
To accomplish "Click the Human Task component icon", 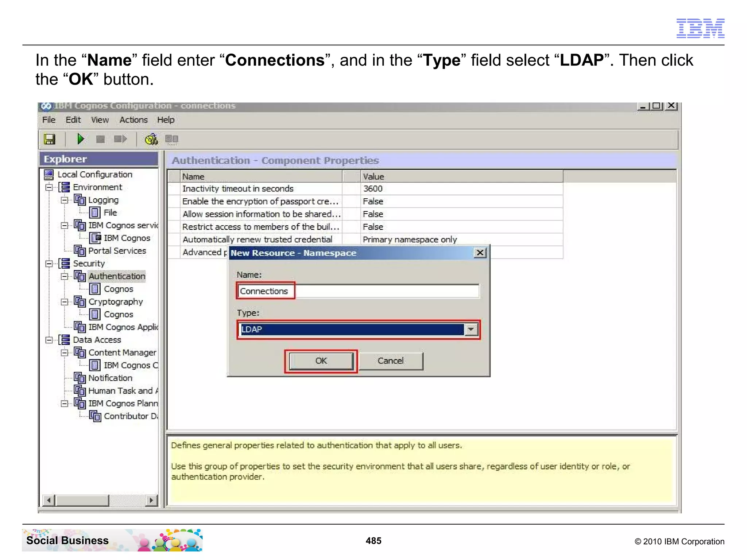I will 80,390.
